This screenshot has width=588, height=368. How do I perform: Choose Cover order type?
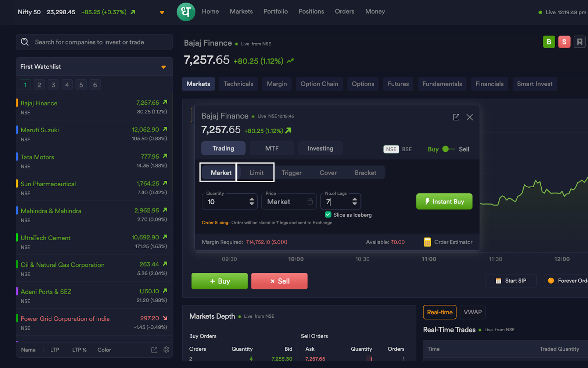pyautogui.click(x=328, y=173)
